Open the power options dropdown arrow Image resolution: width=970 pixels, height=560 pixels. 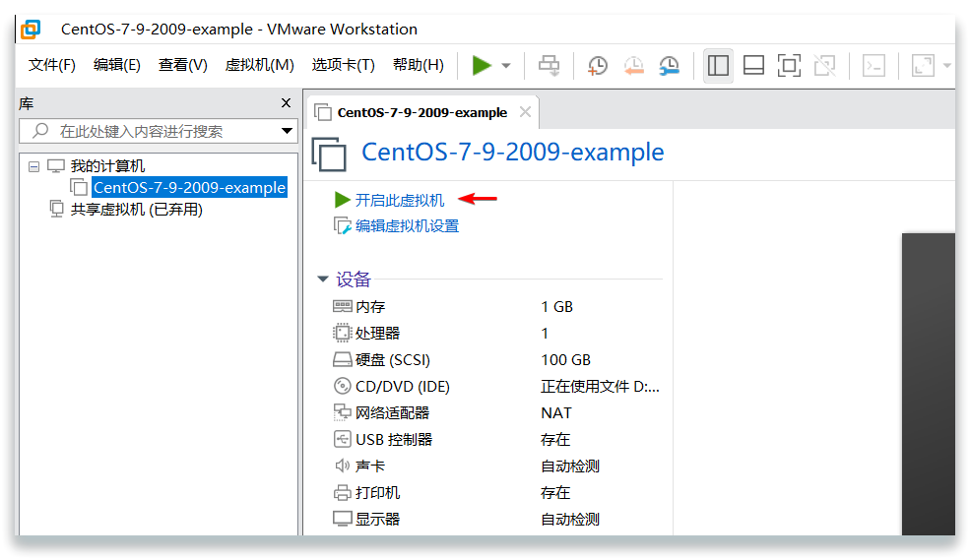click(x=506, y=66)
